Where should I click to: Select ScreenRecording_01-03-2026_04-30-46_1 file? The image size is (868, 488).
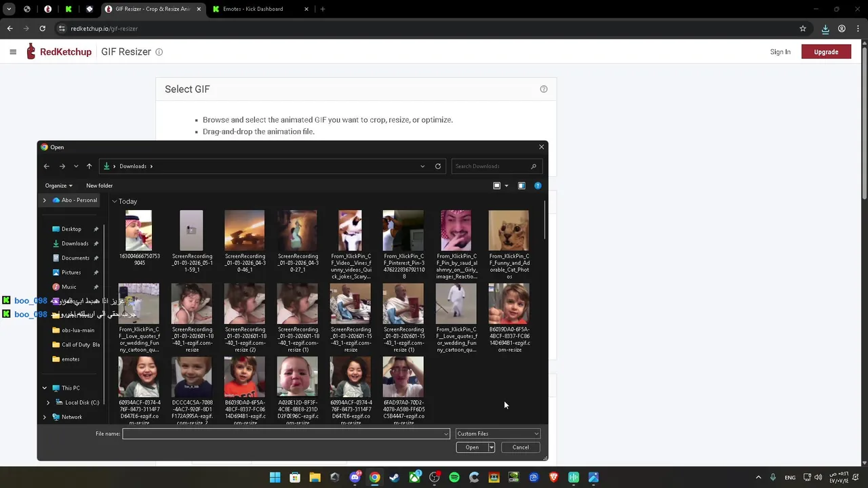click(245, 241)
